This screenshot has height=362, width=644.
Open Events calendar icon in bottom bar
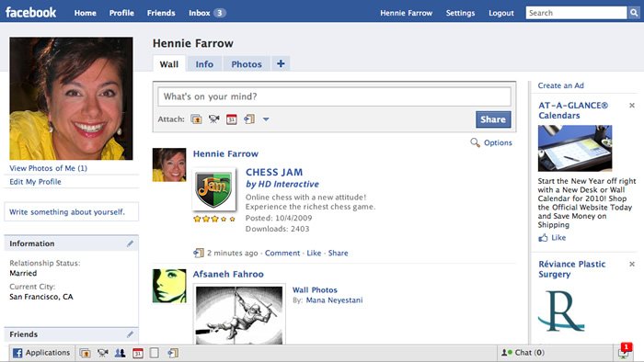tap(138, 353)
